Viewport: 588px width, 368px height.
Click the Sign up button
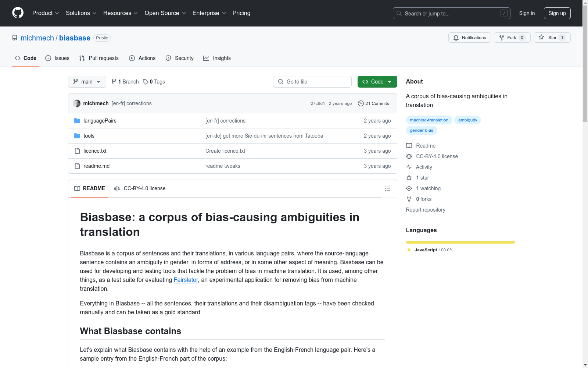coord(557,13)
